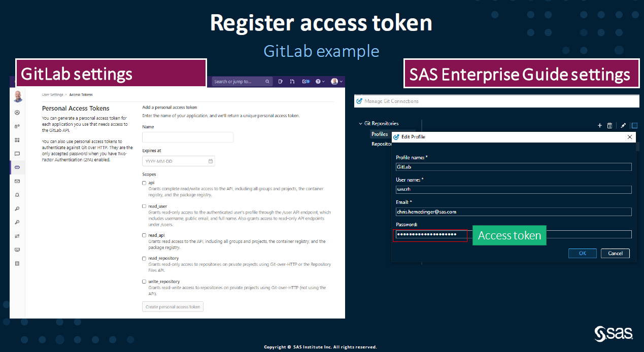Click the add profile plus icon

point(600,126)
